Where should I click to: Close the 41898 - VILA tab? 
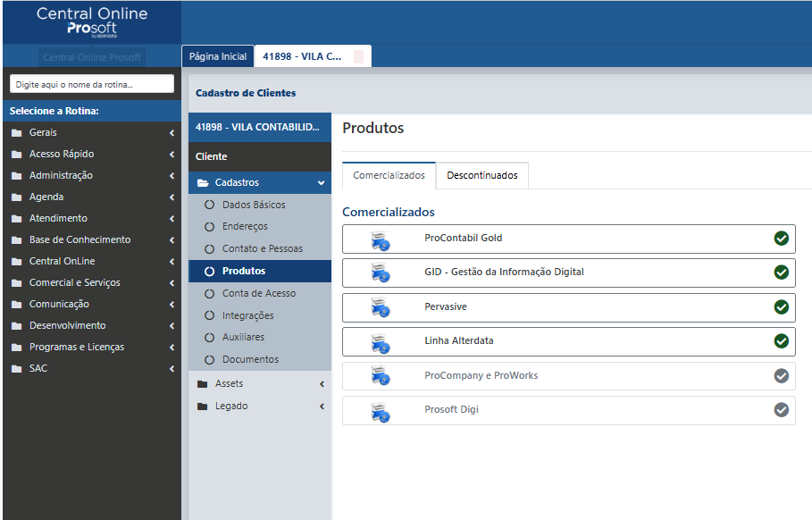pyautogui.click(x=358, y=56)
